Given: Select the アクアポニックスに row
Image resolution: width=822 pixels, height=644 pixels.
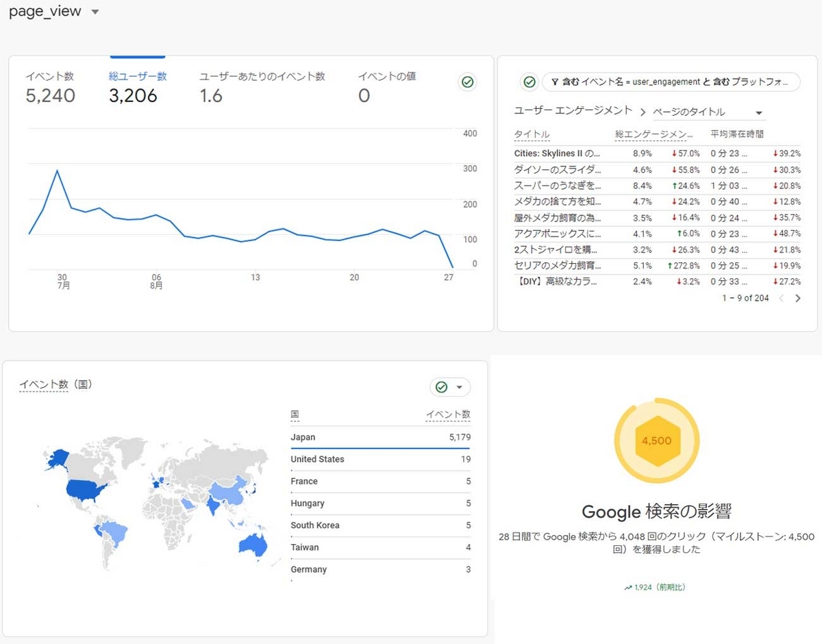Looking at the screenshot, I should 657,234.
